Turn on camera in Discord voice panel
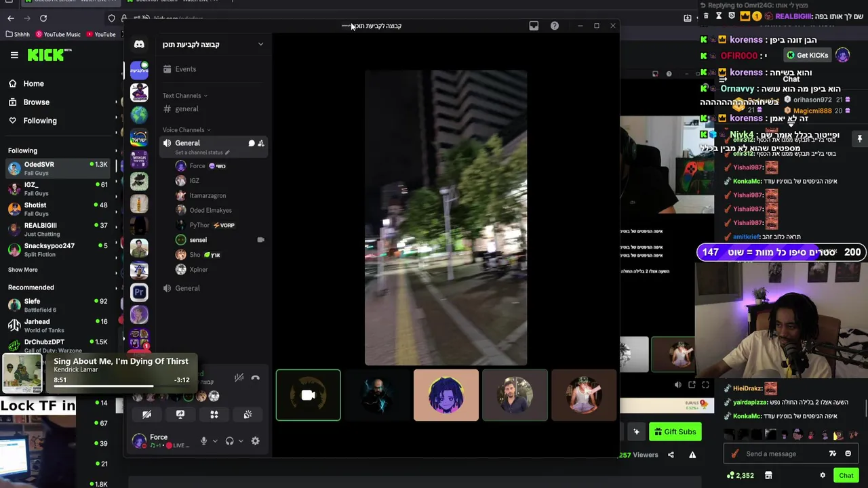This screenshot has height=488, width=868. (146, 414)
